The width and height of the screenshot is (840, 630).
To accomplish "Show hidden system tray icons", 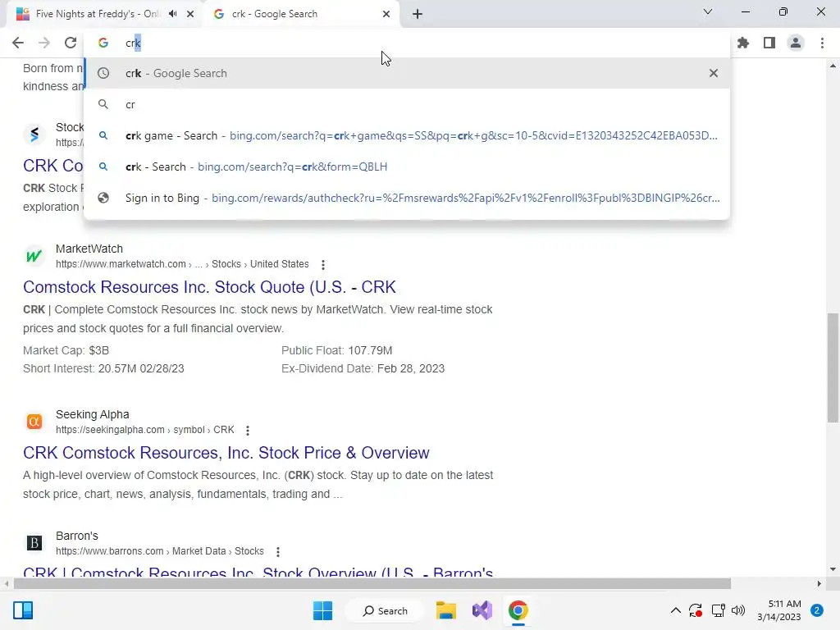I will tap(676, 610).
